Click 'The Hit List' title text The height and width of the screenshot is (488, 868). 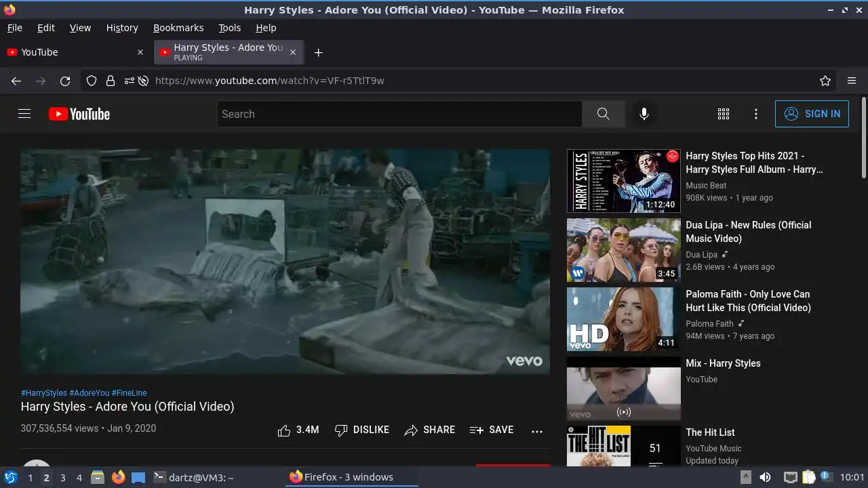point(710,432)
